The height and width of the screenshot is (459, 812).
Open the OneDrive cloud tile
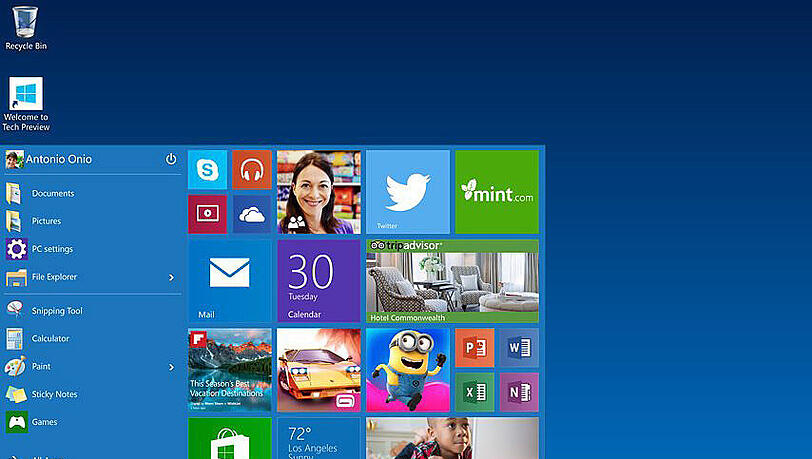click(252, 214)
